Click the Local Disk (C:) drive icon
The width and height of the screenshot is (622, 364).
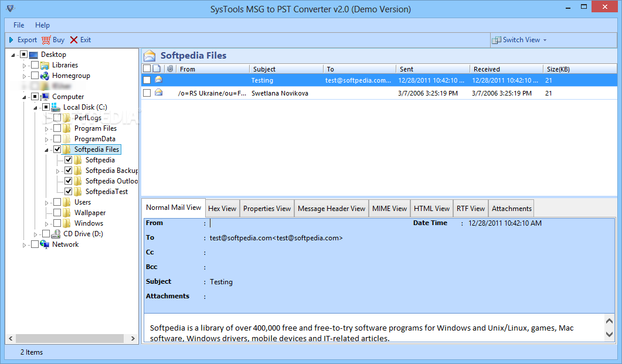point(56,107)
